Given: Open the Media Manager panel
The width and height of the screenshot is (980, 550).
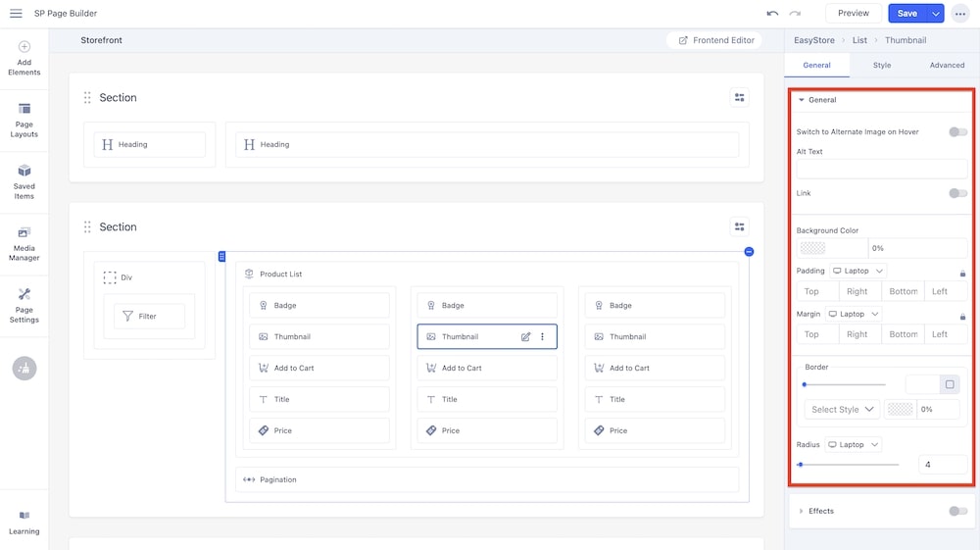Looking at the screenshot, I should click(x=24, y=243).
